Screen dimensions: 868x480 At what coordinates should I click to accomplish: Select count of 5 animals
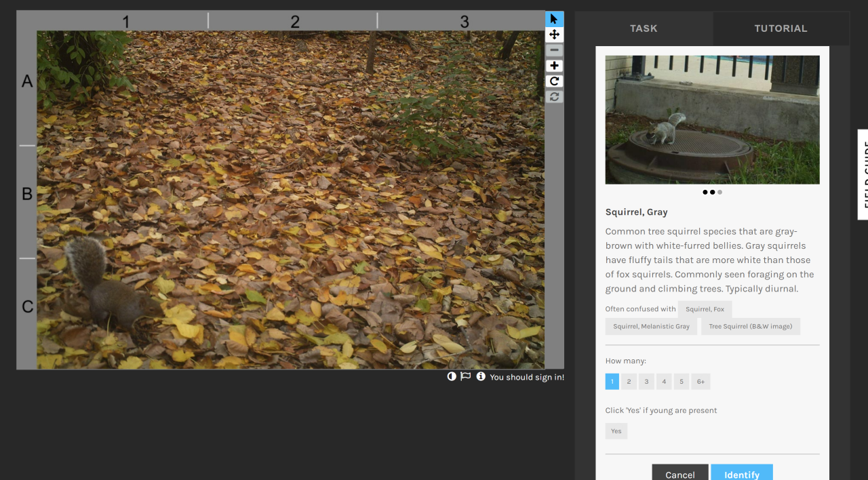682,382
